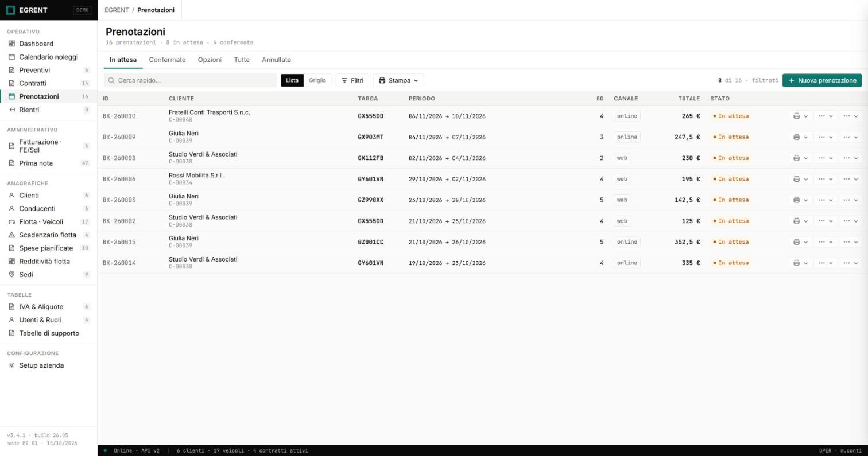Viewport: 868px width, 456px height.
Task: Open Calendario noleggi from sidebar
Action: (x=48, y=57)
